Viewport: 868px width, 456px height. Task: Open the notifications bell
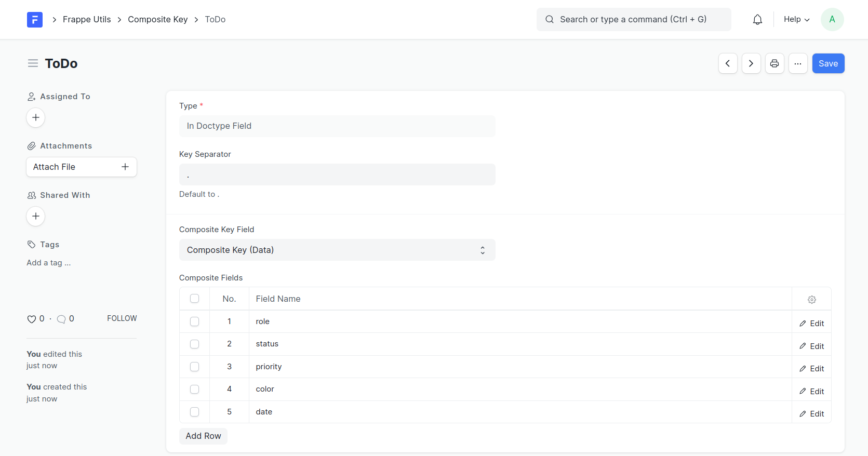click(757, 20)
